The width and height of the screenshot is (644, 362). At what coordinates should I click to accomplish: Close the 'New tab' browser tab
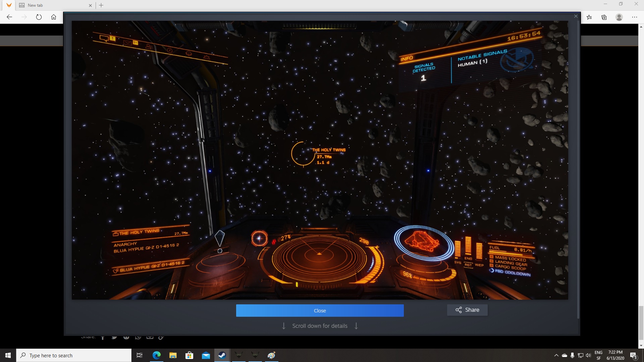tap(90, 5)
